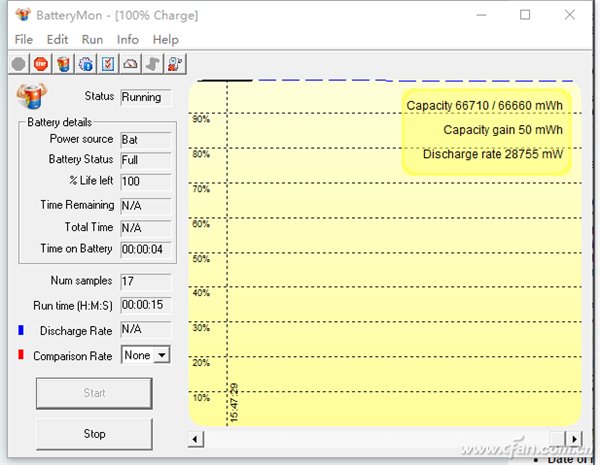Click the Capacity gain 50 mWh text
This screenshot has width=600, height=465.
pos(503,130)
